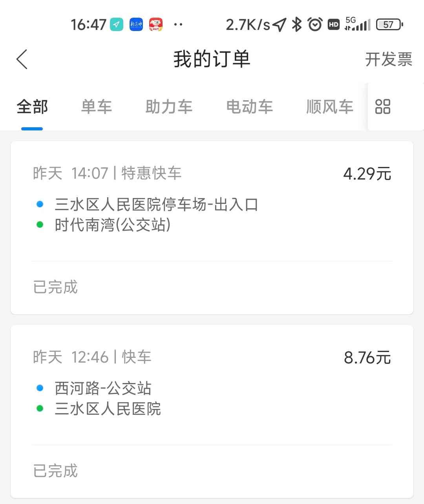Open the 8.76元 快车 order
The width and height of the screenshot is (424, 504).
click(x=212, y=411)
